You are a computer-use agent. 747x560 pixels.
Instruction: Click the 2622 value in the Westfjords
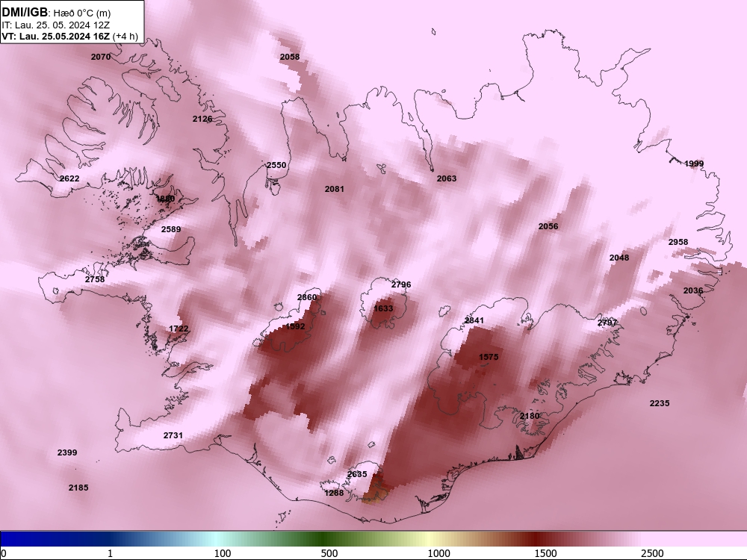[69, 178]
